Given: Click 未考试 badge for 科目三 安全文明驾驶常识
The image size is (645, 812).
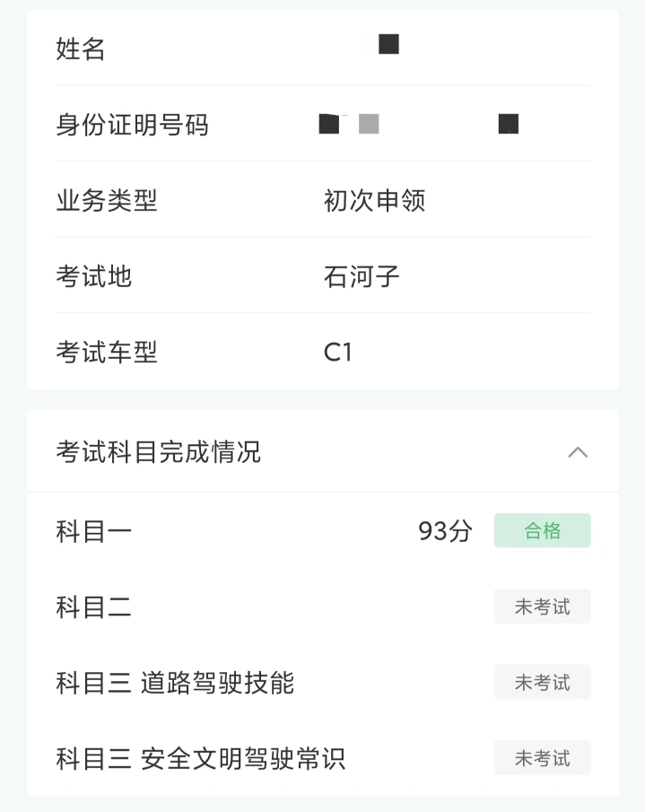Looking at the screenshot, I should click(x=542, y=759).
